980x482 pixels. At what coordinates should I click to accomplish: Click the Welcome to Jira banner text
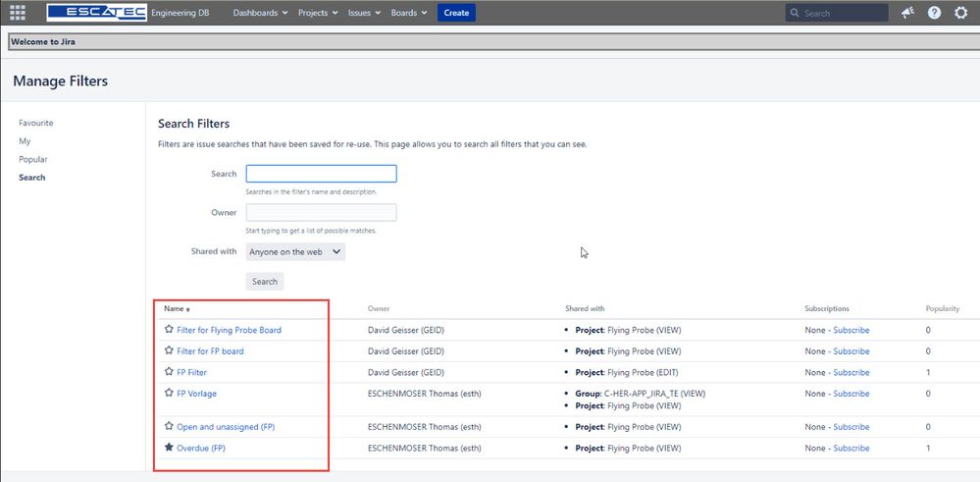pos(43,42)
